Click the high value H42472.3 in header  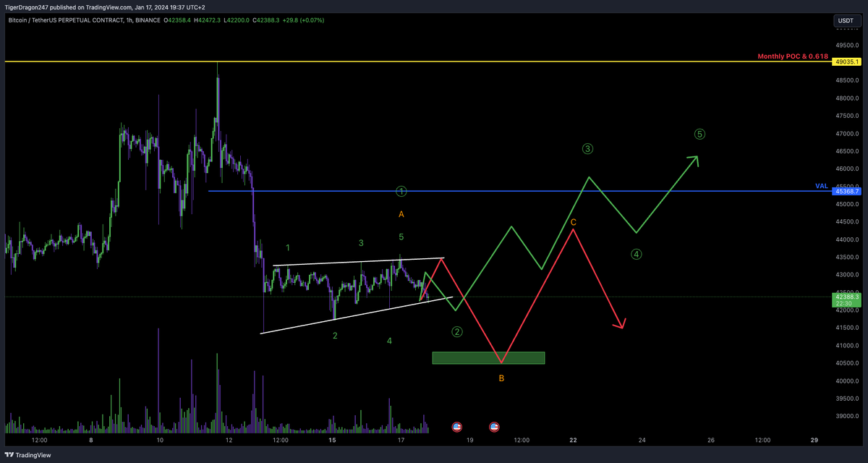click(208, 20)
